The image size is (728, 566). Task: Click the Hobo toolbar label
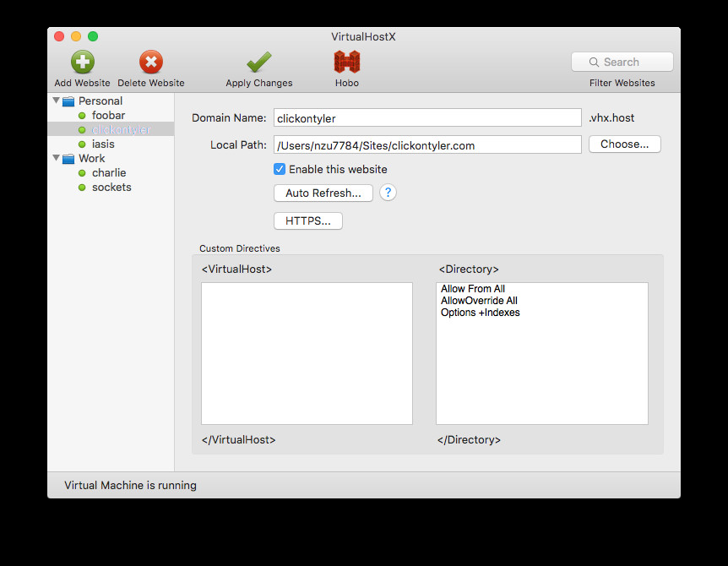[347, 83]
